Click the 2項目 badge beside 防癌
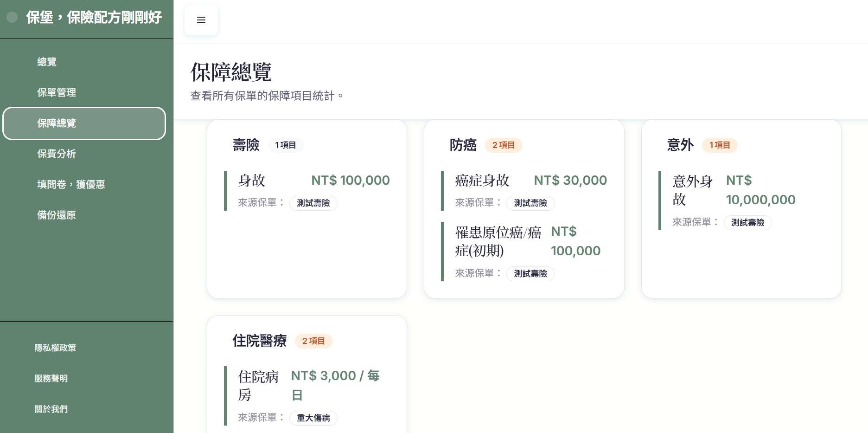This screenshot has height=433, width=868. click(x=503, y=145)
